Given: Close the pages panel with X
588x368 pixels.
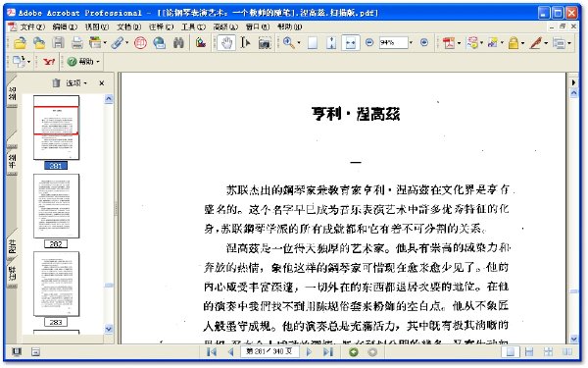Looking at the screenshot, I should pyautogui.click(x=102, y=83).
